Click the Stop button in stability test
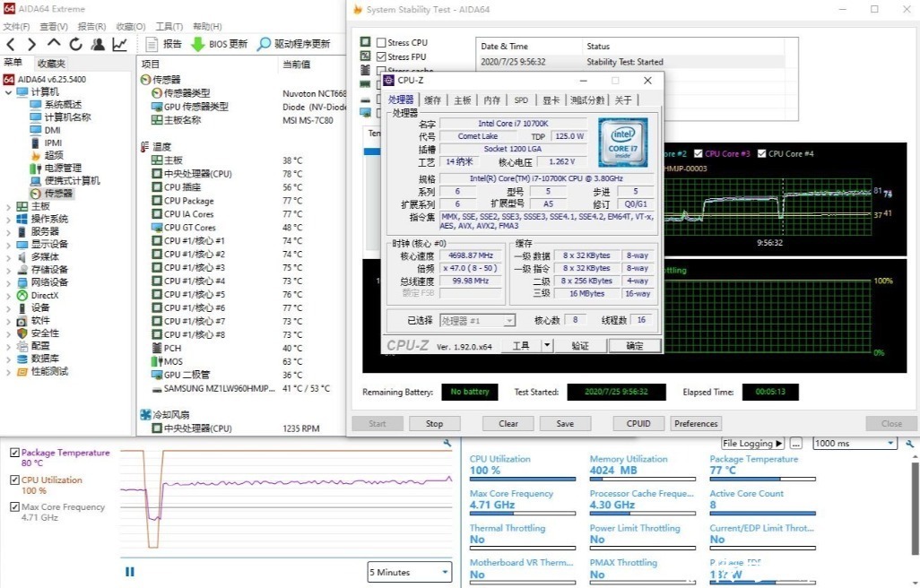920x588 pixels. (434, 424)
